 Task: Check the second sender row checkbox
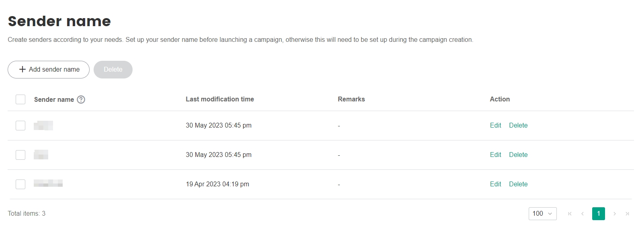(x=20, y=155)
